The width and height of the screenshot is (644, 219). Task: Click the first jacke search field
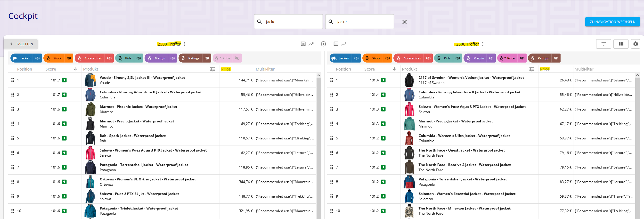click(x=288, y=22)
